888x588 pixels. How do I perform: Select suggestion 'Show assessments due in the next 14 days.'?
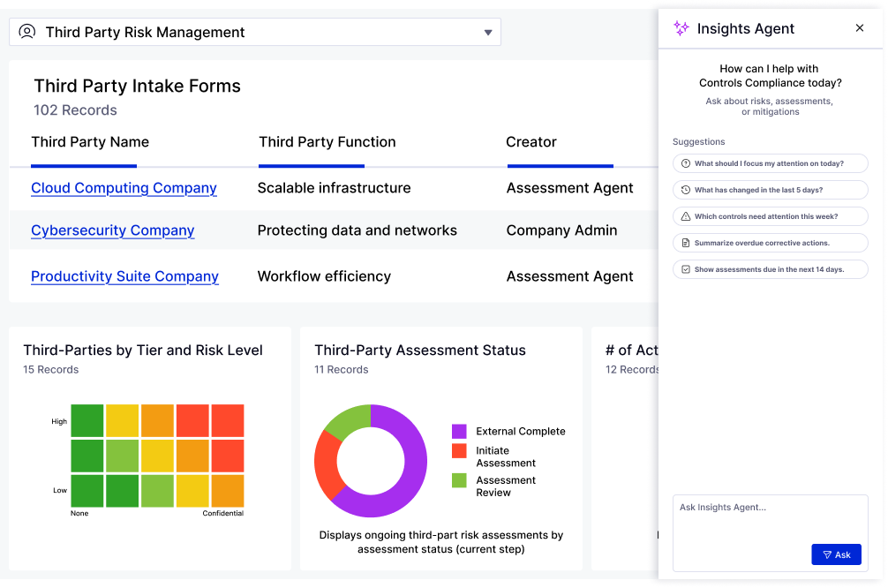[x=771, y=269]
